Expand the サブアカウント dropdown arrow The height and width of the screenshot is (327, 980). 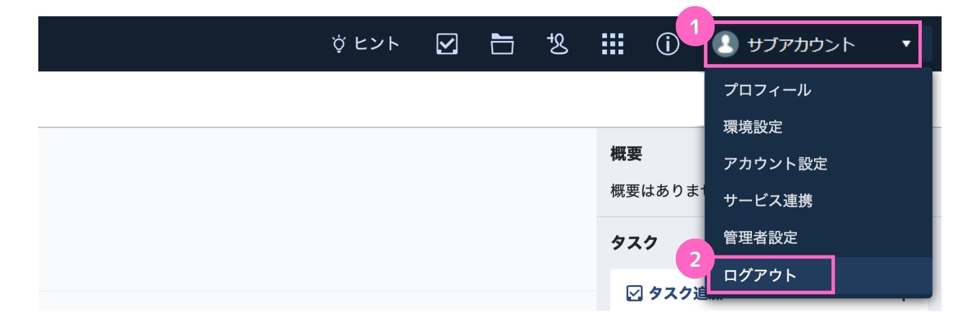click(x=906, y=44)
